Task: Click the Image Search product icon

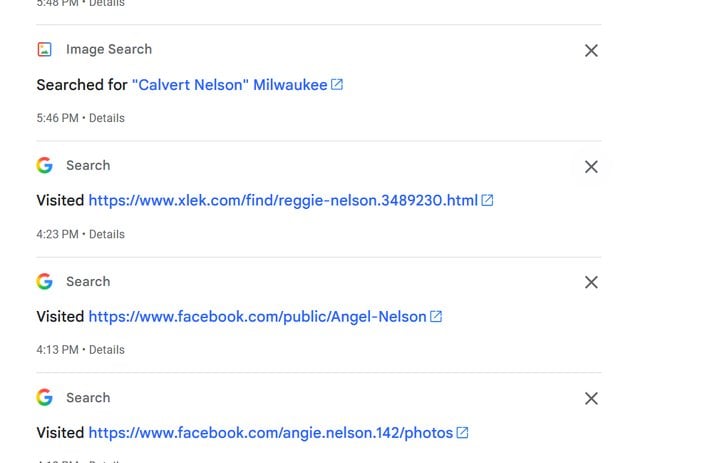Action: (44, 49)
